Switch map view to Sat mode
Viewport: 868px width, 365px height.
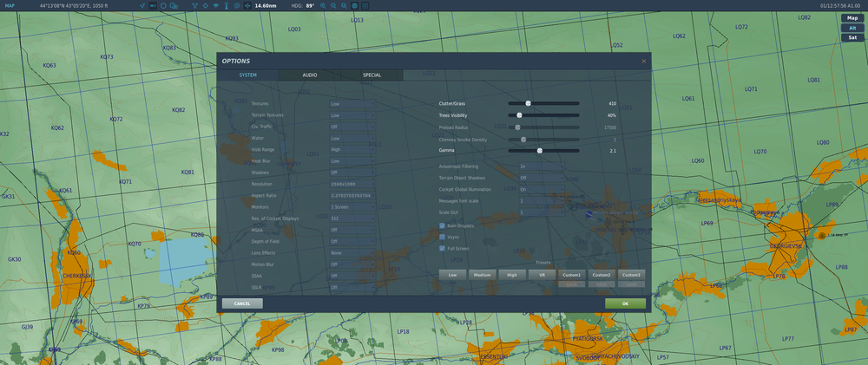point(851,37)
